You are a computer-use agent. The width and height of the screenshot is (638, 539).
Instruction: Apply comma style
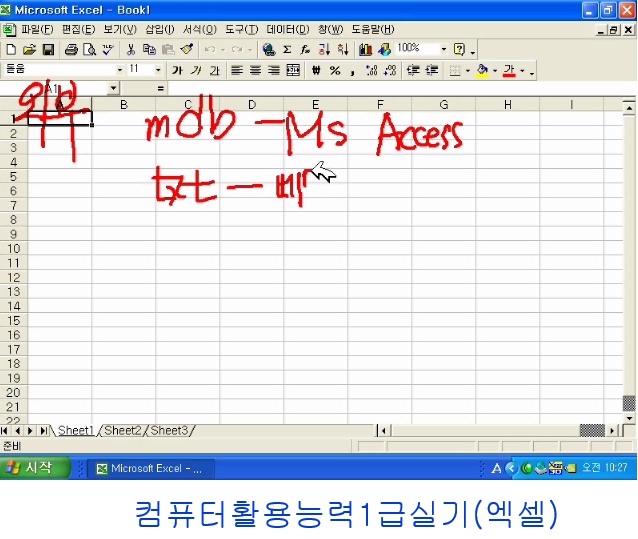[353, 71]
